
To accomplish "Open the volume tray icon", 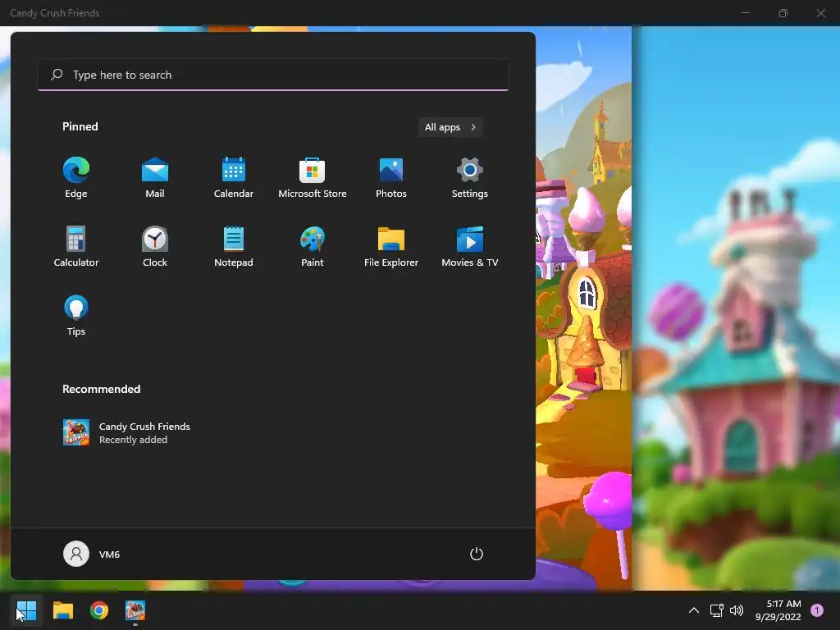I will tap(737, 610).
